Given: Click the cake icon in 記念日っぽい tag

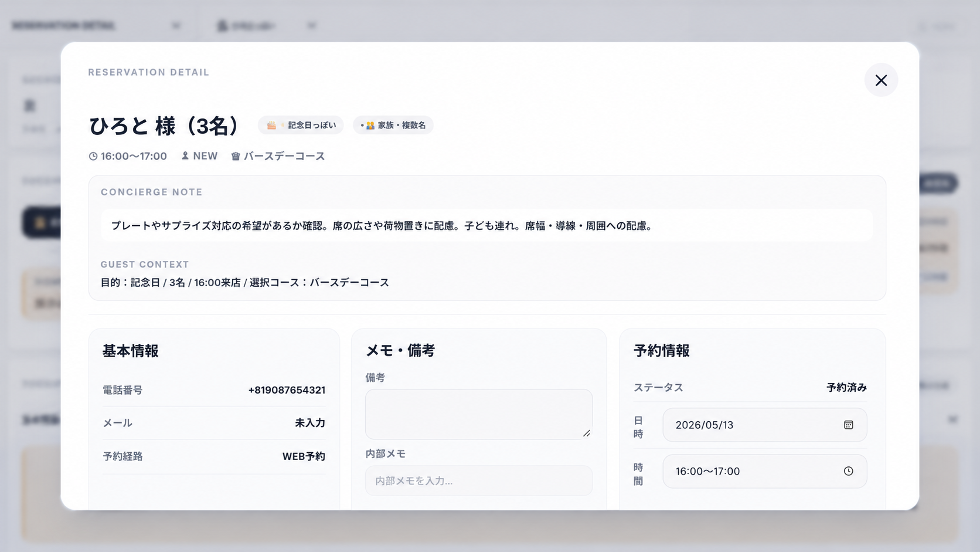Looking at the screenshot, I should click(271, 125).
